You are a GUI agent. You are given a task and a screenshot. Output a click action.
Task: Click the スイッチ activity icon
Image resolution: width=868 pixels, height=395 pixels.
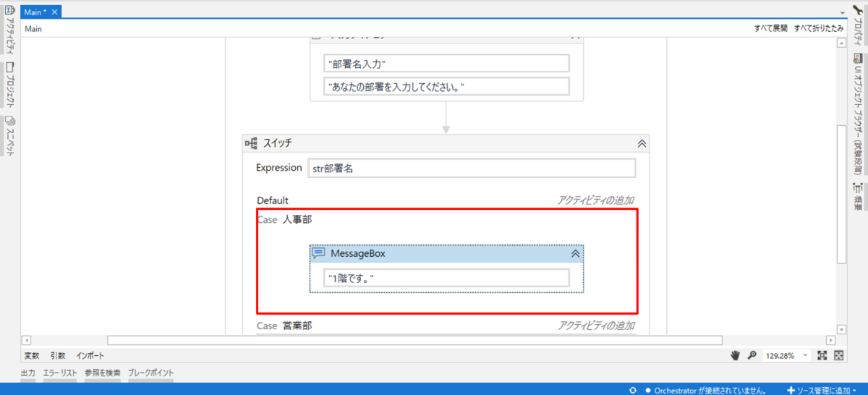pyautogui.click(x=251, y=143)
